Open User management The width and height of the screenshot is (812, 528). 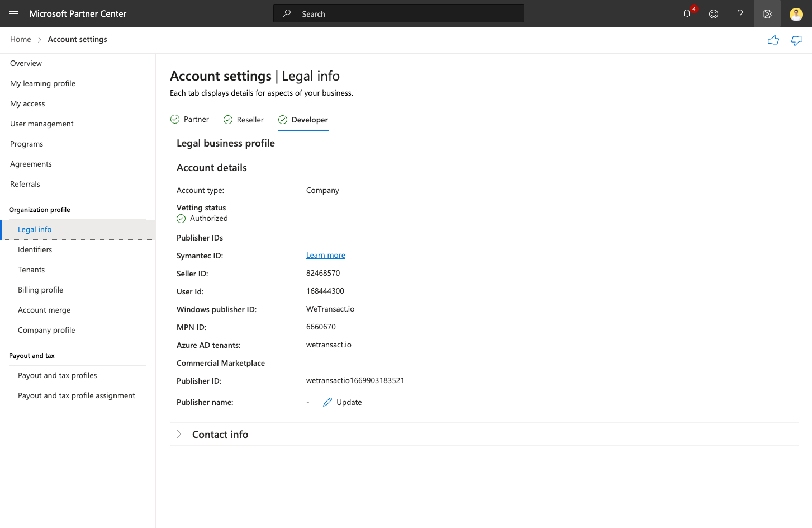tap(42, 124)
